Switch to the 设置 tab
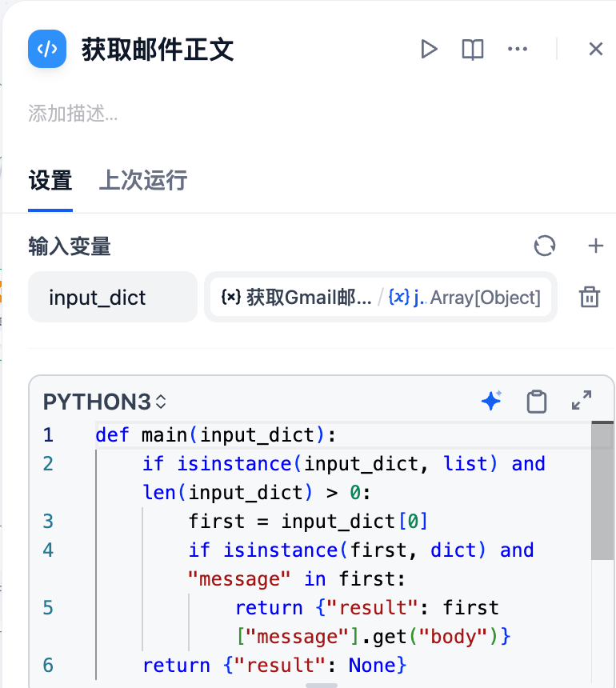Viewport: 616px width, 688px height. [x=50, y=180]
